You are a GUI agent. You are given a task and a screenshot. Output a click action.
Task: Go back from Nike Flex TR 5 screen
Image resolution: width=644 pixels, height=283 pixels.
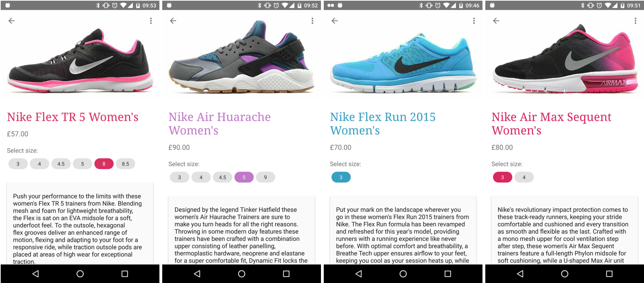tap(12, 21)
